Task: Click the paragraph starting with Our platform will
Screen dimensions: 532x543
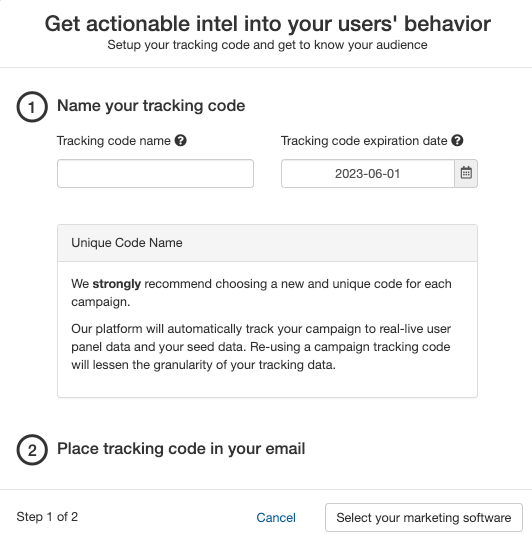Action: point(261,347)
